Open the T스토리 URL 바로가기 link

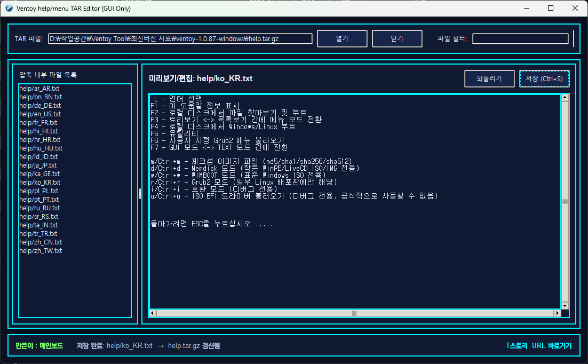click(x=538, y=346)
